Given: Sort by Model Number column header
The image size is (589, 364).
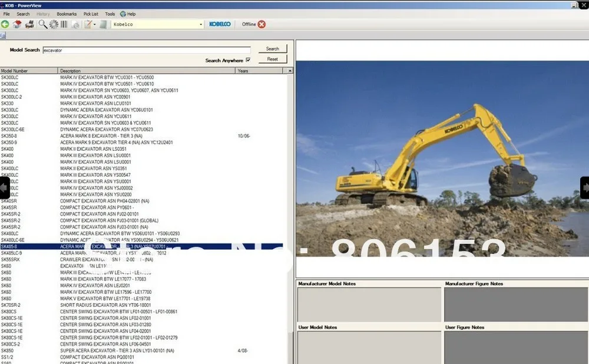Looking at the screenshot, I should click(x=29, y=71).
